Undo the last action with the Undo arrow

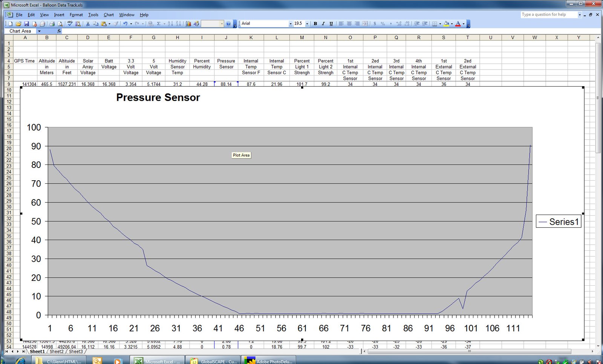point(125,24)
